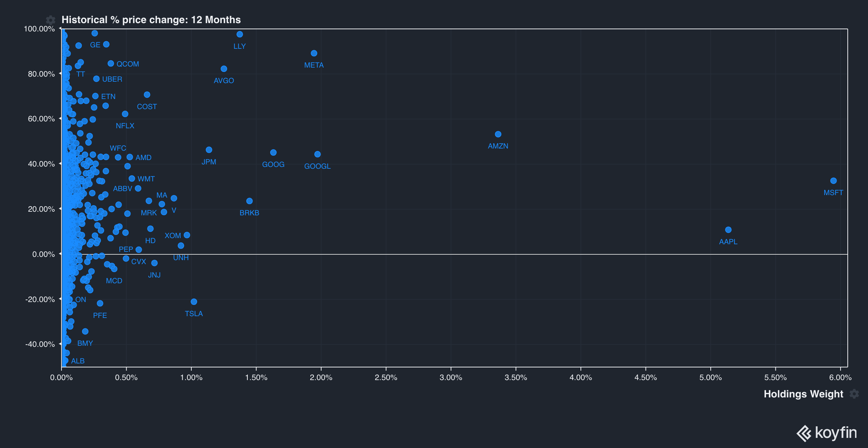868x448 pixels.
Task: Click the Koyfin logo
Action: 827,433
